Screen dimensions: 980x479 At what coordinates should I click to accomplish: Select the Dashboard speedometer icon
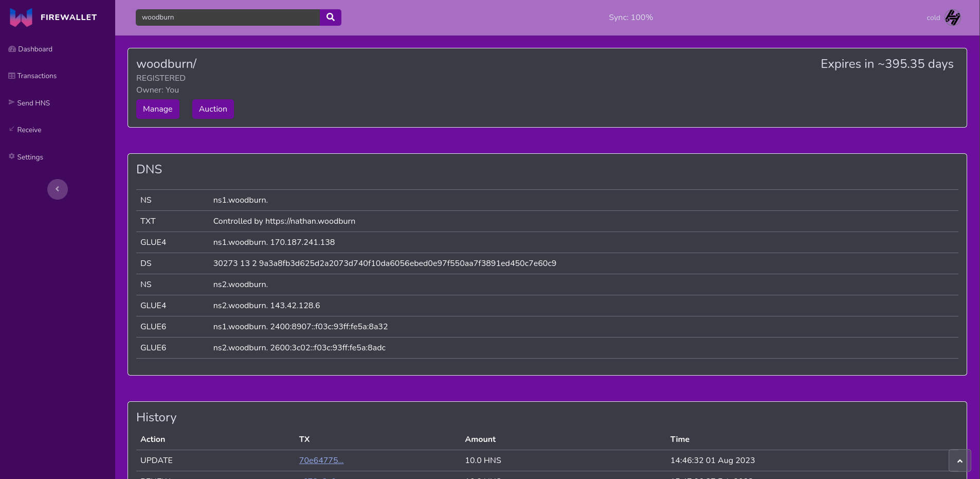[11, 48]
